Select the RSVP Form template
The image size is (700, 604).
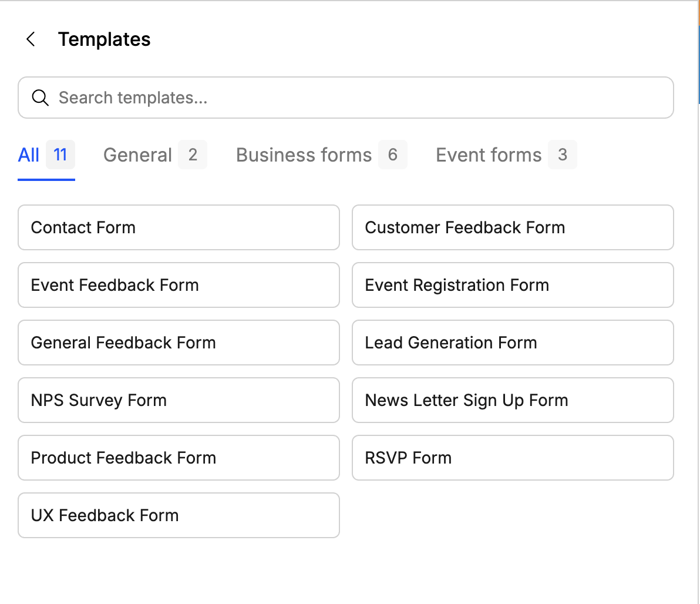tap(513, 458)
